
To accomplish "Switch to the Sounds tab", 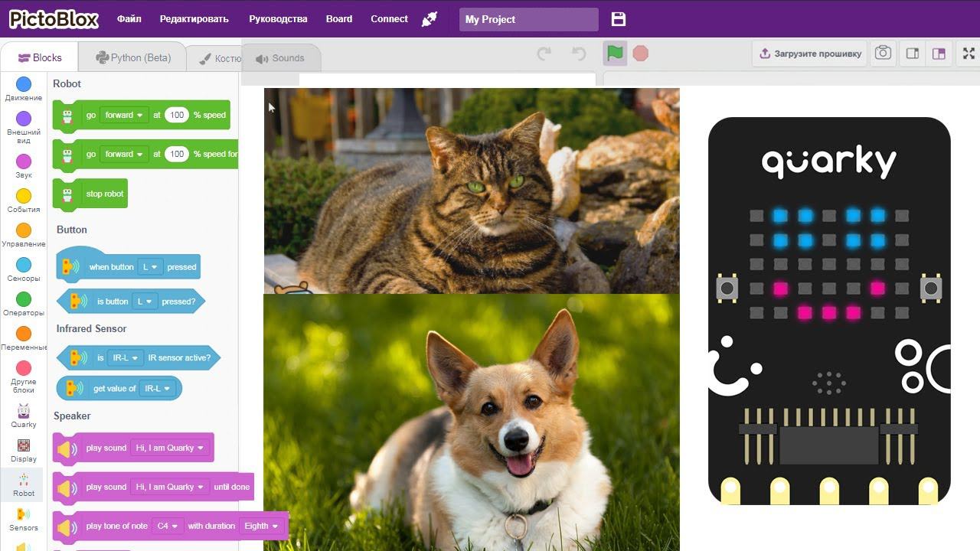I will click(280, 58).
